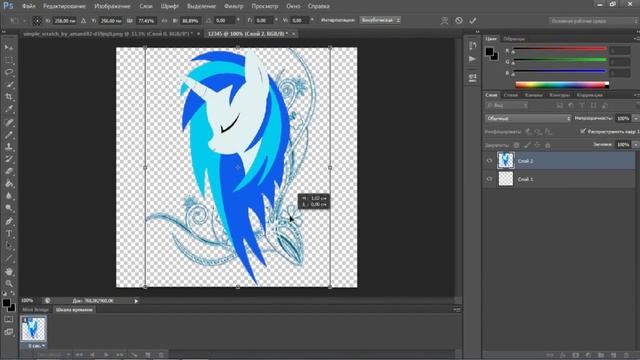Select the Brush tool
The height and width of the screenshot is (360, 640).
(9, 134)
